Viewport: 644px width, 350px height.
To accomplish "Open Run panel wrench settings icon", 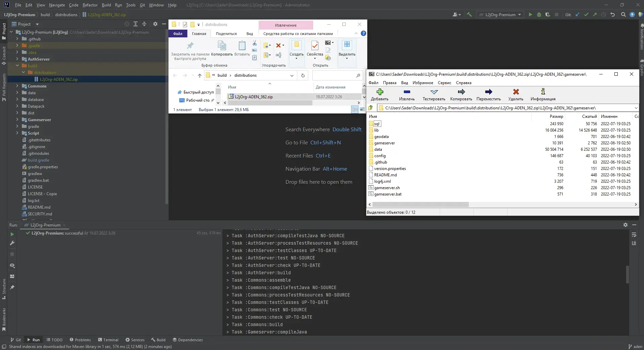I will pos(12,243).
